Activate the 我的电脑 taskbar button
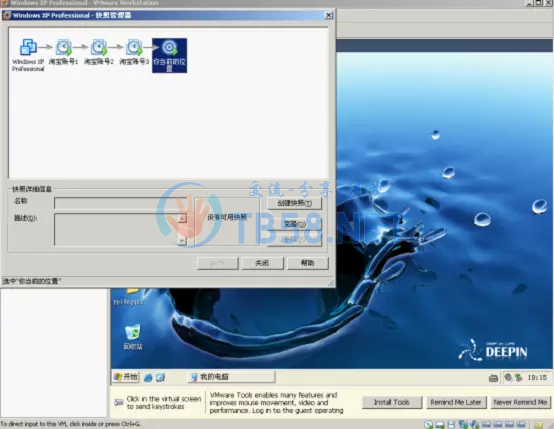This screenshot has width=554, height=429. [x=231, y=377]
